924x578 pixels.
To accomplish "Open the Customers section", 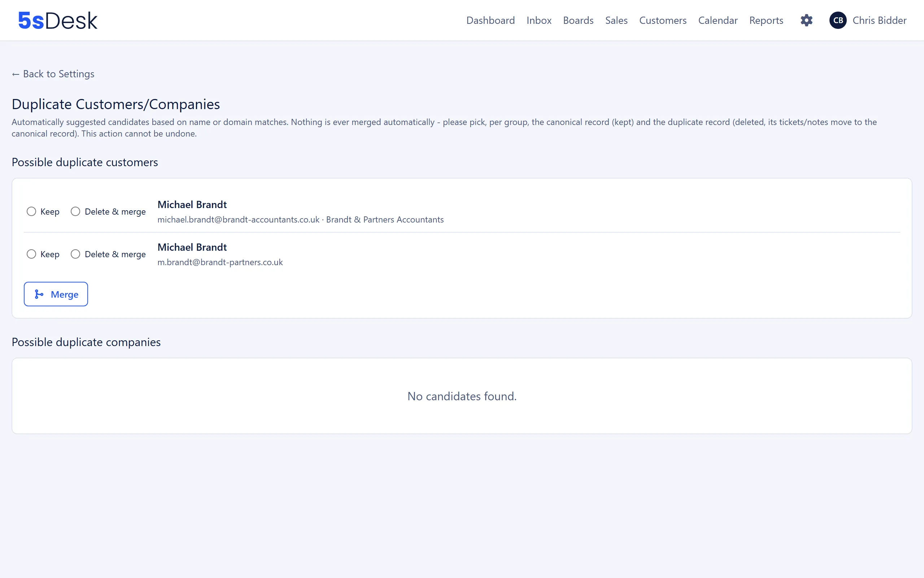I will click(x=663, y=20).
